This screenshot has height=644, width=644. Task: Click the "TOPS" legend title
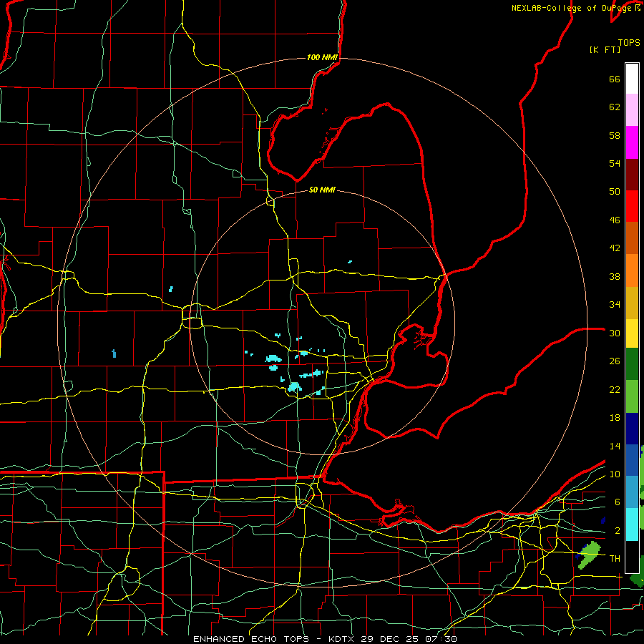click(629, 43)
